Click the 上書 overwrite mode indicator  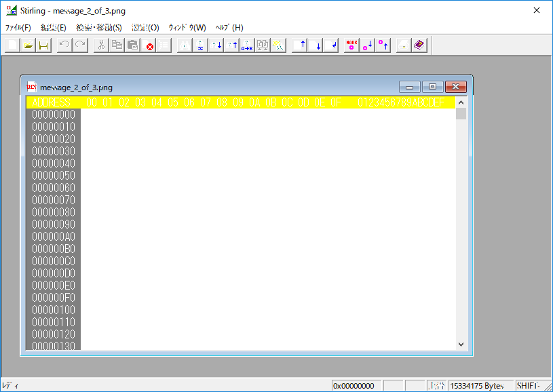coord(436,386)
